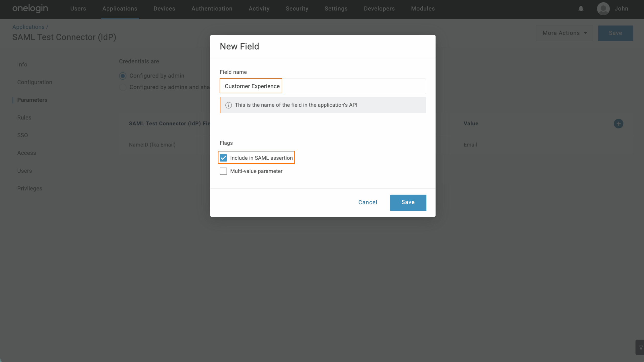Open the Applications menu in navbar

[x=120, y=9]
